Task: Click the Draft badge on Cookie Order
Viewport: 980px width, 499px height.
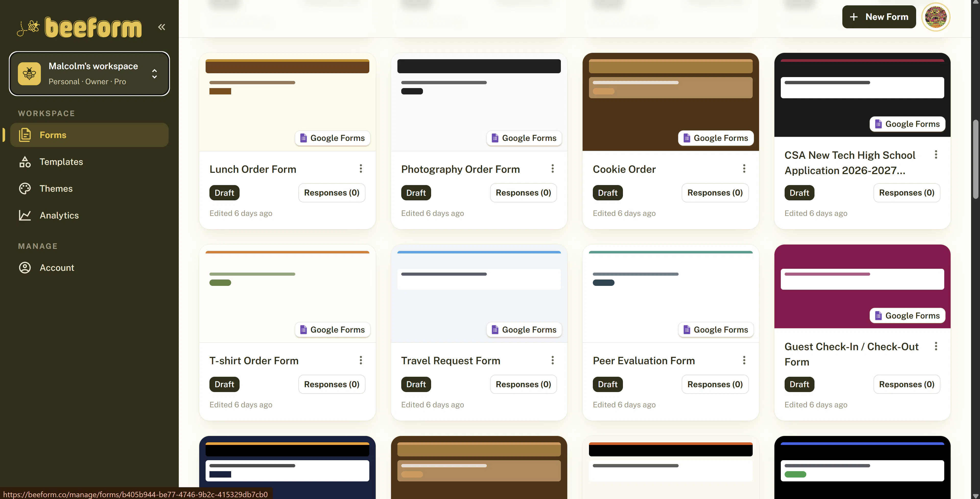Action: click(608, 193)
